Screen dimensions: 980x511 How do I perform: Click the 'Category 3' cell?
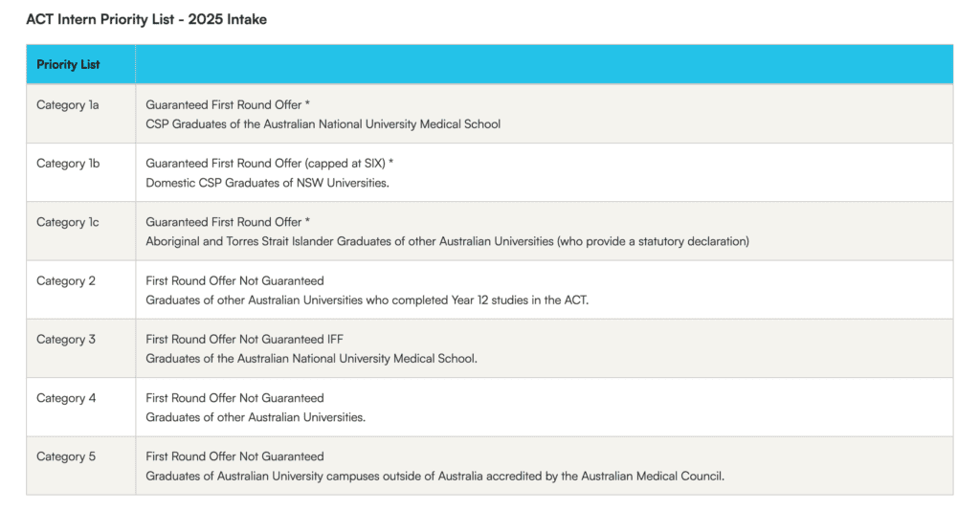click(66, 339)
